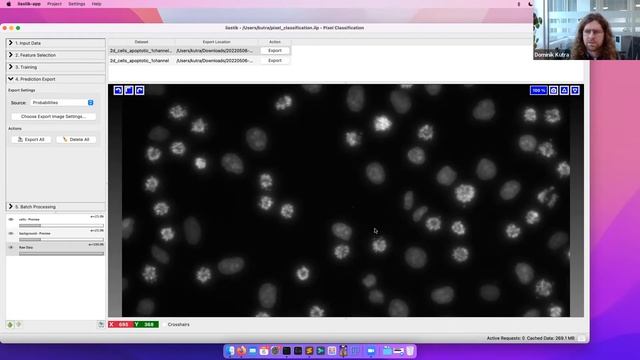The image size is (640, 360).
Task: Rotate the view left using the viewer toolbar icon
Action: click(118, 90)
